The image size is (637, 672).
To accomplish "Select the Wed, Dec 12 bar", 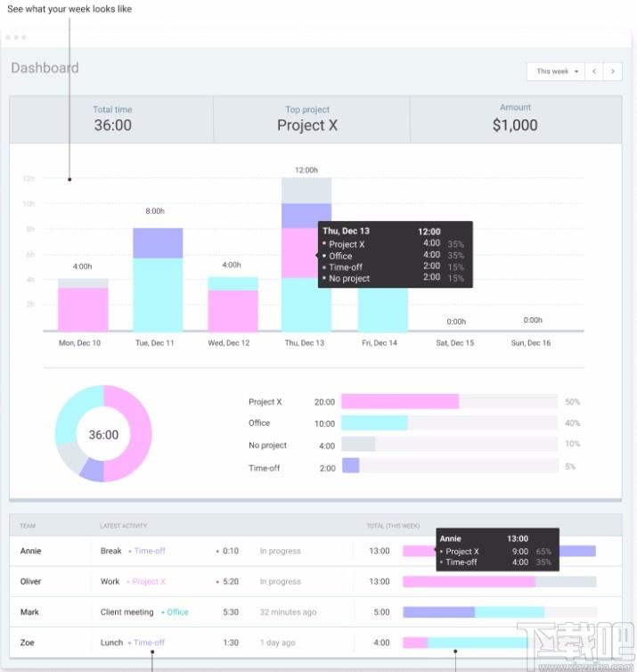I will 233,304.
